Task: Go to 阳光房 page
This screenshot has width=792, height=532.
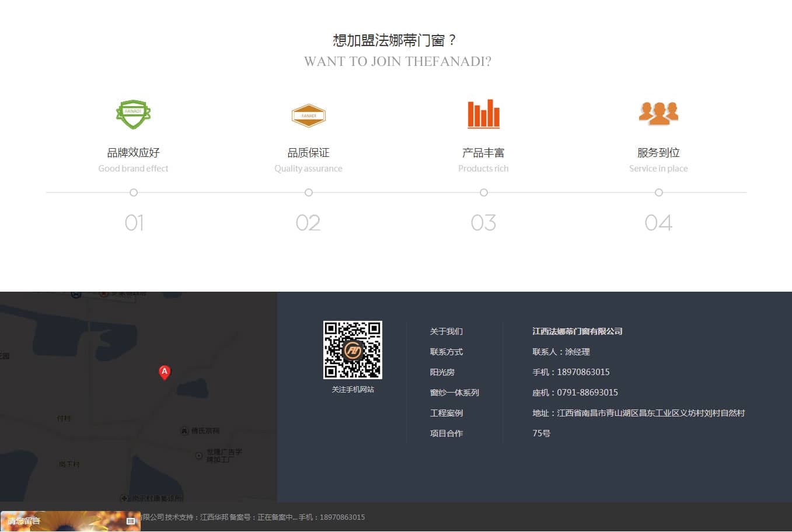Action: (442, 372)
